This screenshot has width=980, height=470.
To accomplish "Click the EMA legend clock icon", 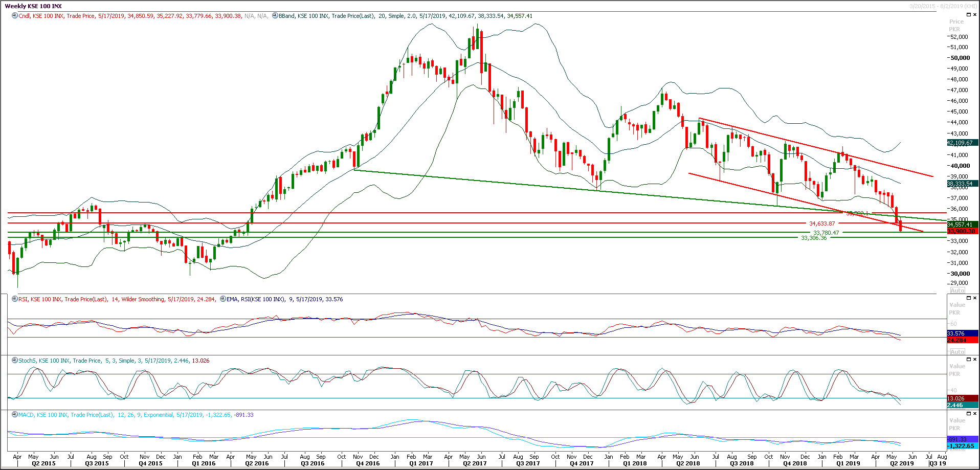I will (x=222, y=299).
